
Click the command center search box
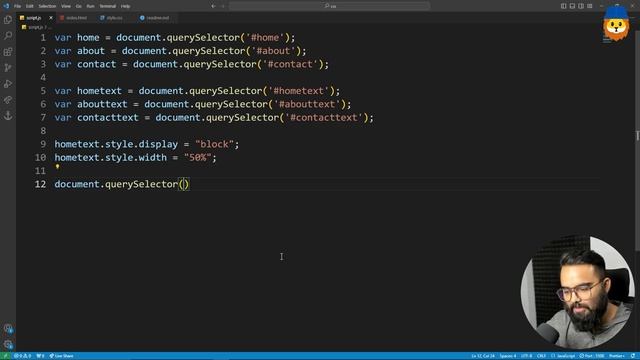click(x=329, y=6)
